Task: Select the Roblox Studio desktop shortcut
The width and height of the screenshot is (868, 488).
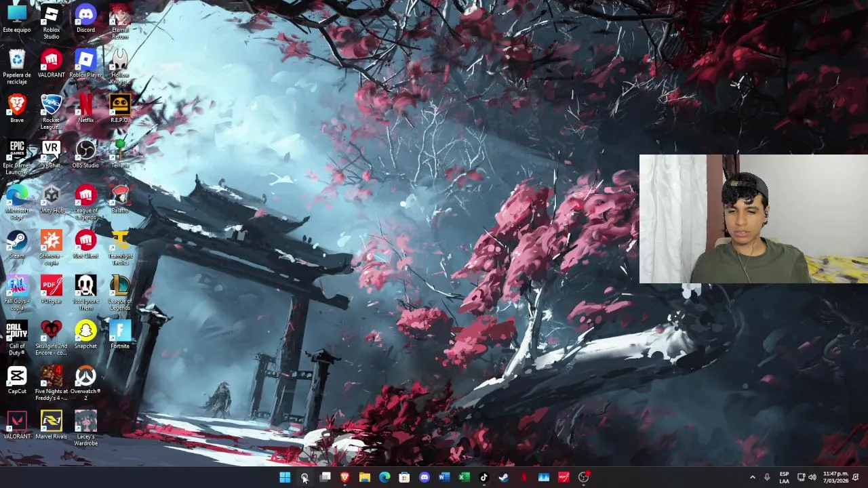Action: click(x=52, y=22)
